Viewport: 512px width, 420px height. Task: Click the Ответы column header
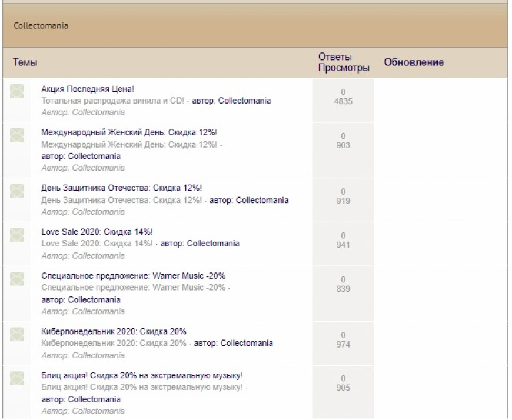click(335, 57)
